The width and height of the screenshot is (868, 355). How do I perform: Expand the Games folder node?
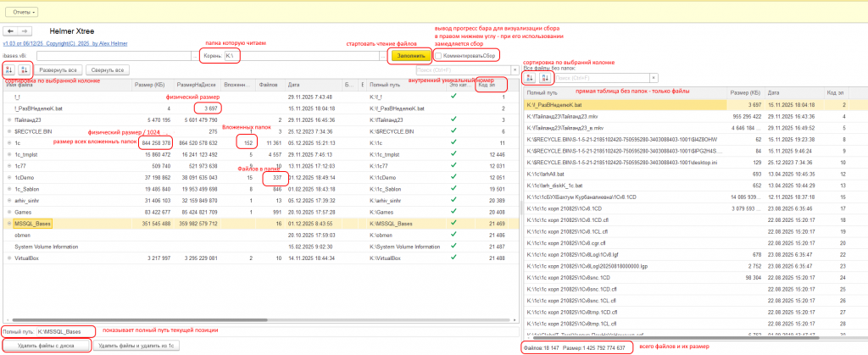[x=8, y=212]
